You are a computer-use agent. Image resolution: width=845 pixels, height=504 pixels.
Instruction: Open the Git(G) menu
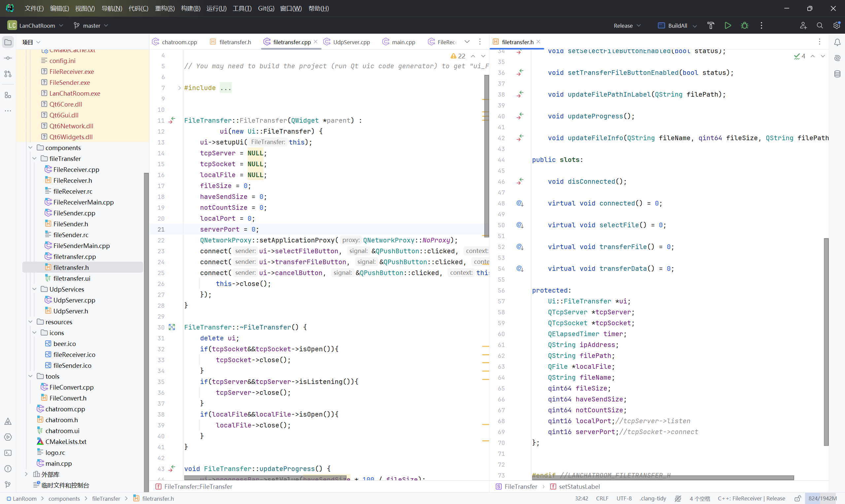coord(266,8)
